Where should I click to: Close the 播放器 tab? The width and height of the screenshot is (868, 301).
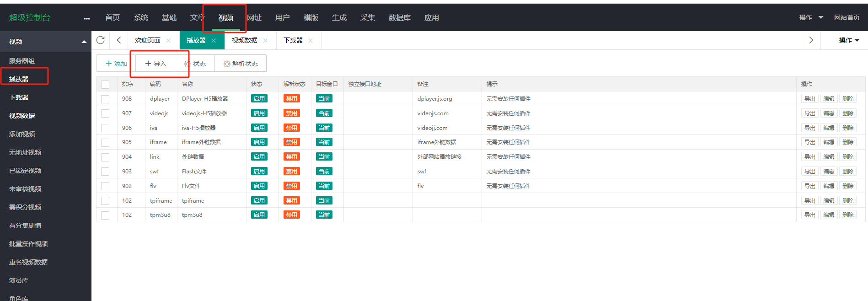214,40
